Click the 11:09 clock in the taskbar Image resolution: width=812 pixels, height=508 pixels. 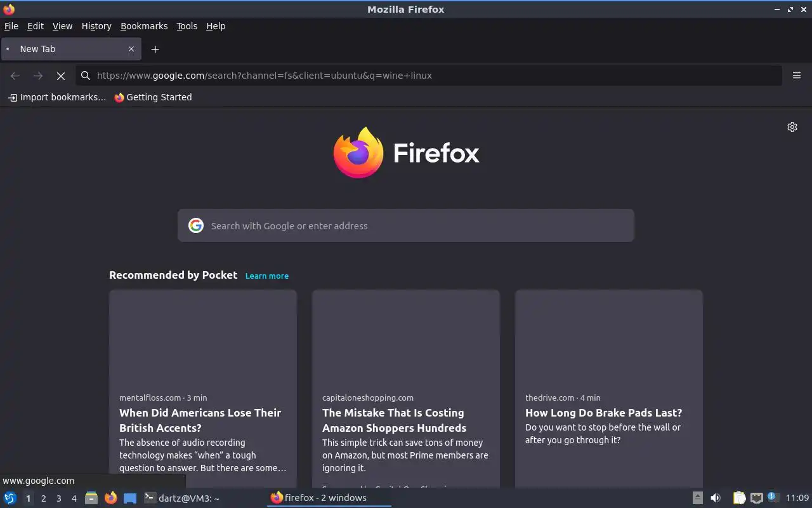(x=797, y=498)
